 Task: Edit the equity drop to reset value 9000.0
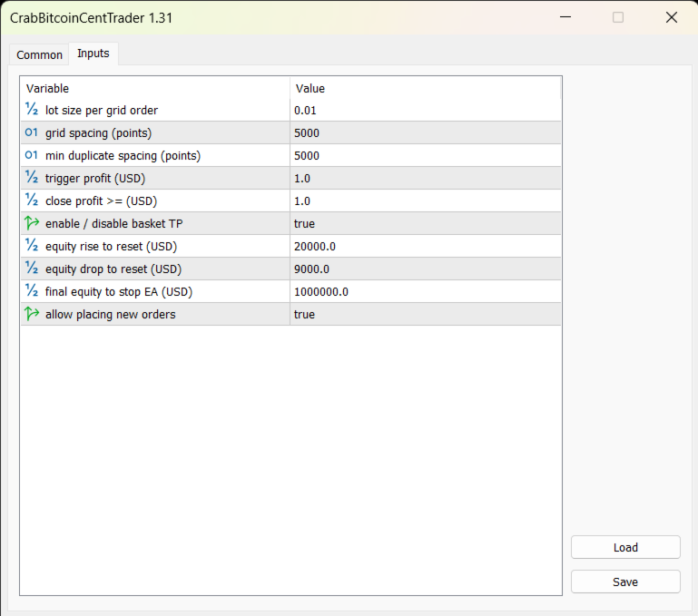pos(425,269)
